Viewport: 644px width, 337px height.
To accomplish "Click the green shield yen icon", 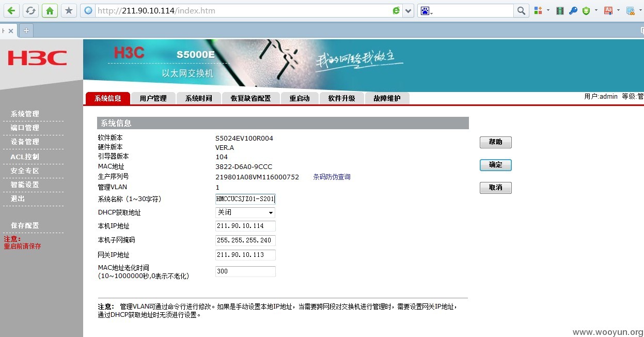I will pyautogui.click(x=586, y=10).
